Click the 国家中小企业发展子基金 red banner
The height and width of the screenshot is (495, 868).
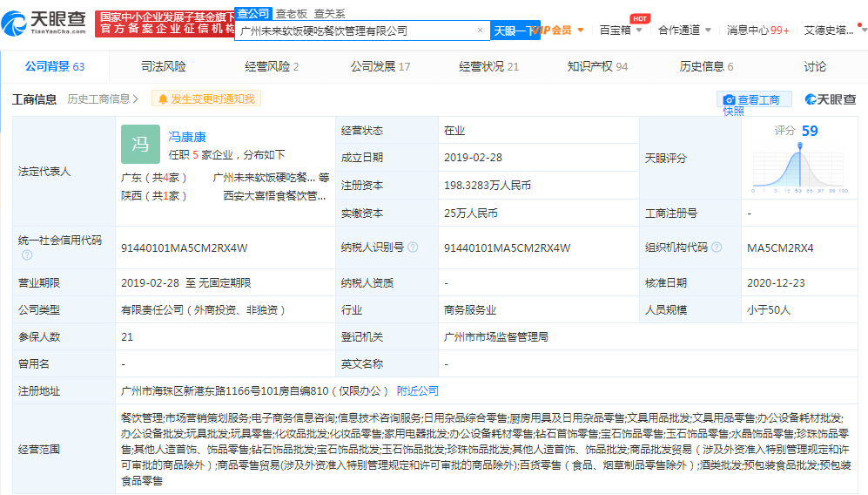pos(165,24)
